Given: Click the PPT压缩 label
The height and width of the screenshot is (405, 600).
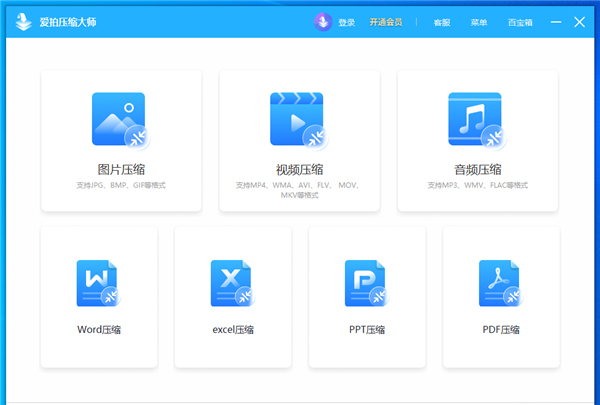Looking at the screenshot, I should [x=367, y=330].
